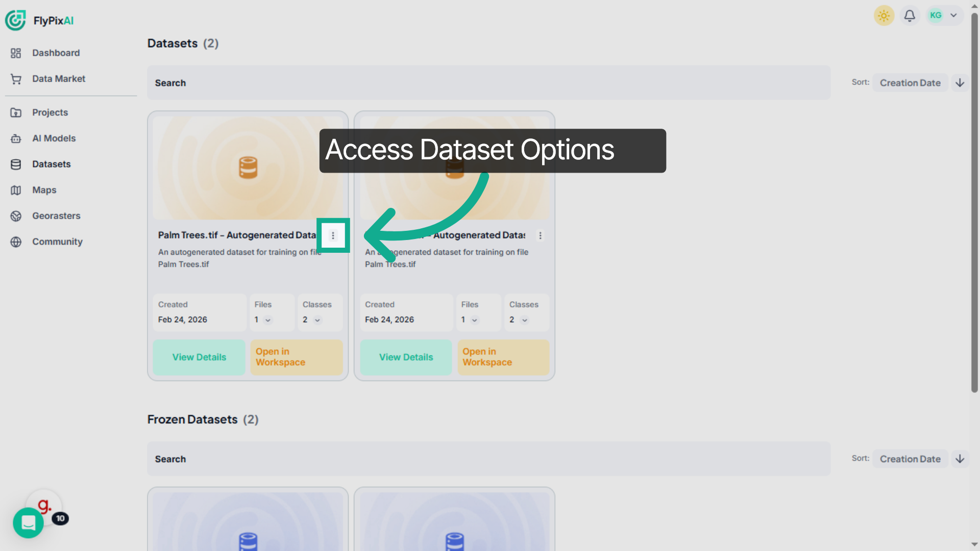The height and width of the screenshot is (551, 980).
Task: Expand Files list on the first dataset card
Action: [268, 320]
